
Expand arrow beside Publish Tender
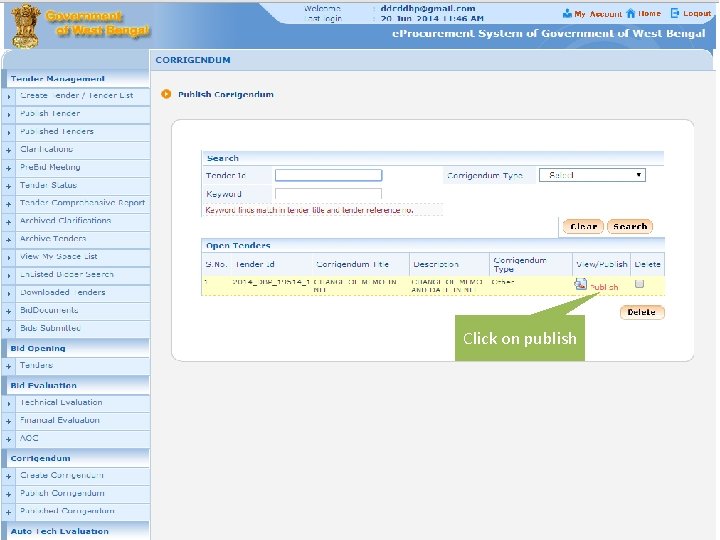(9, 115)
